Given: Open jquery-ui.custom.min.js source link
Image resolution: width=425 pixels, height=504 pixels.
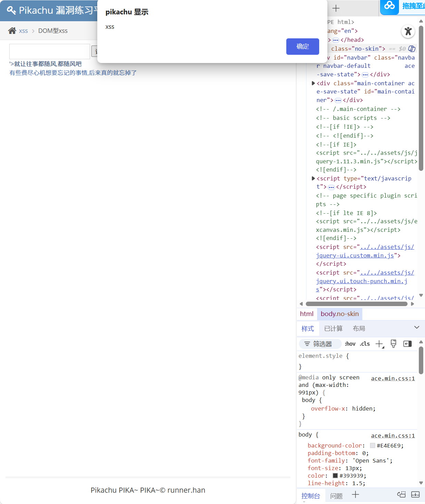Looking at the screenshot, I should tap(365, 251).
